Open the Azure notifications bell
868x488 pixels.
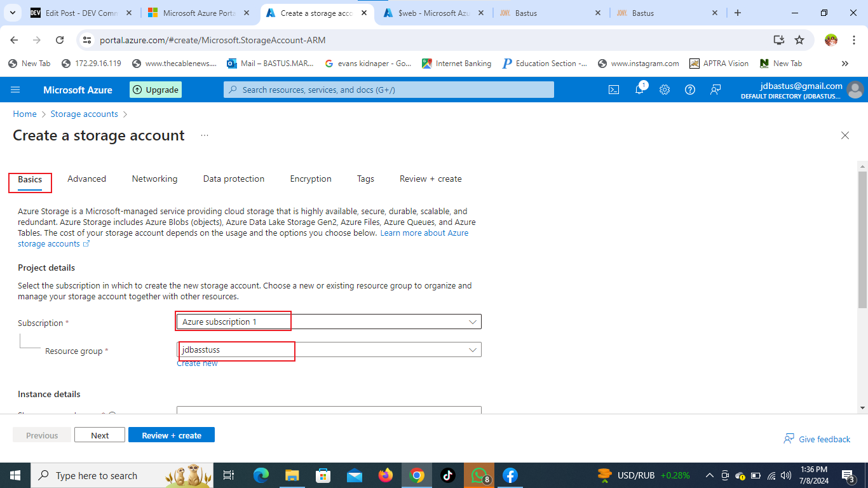(x=640, y=90)
